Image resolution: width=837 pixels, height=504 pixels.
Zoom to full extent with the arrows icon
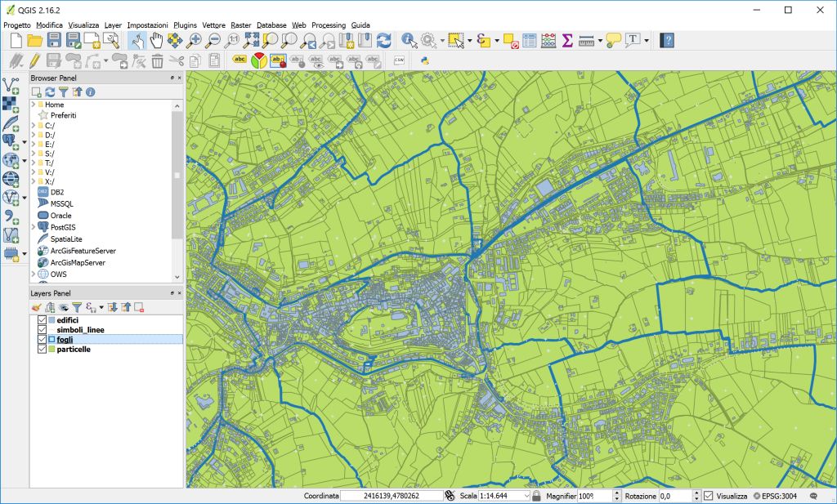click(x=252, y=41)
